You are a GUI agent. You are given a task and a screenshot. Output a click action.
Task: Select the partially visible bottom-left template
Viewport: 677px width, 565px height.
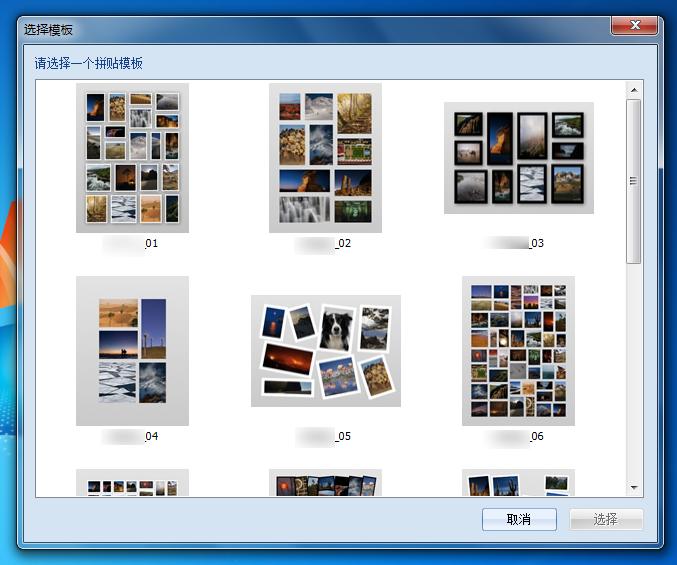click(132, 483)
